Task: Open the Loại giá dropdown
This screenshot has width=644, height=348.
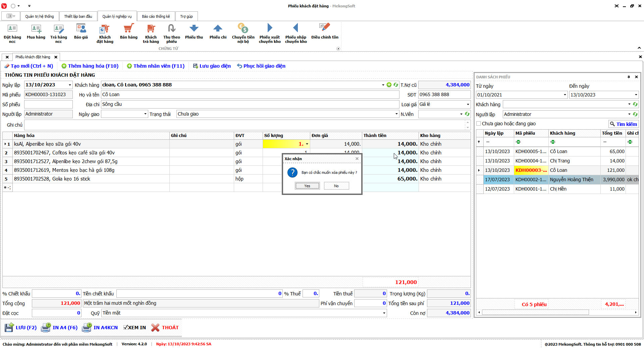Action: point(468,105)
